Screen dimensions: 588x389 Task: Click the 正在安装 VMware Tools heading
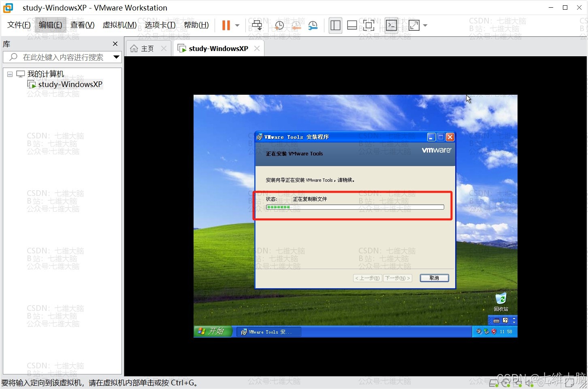(x=294, y=154)
